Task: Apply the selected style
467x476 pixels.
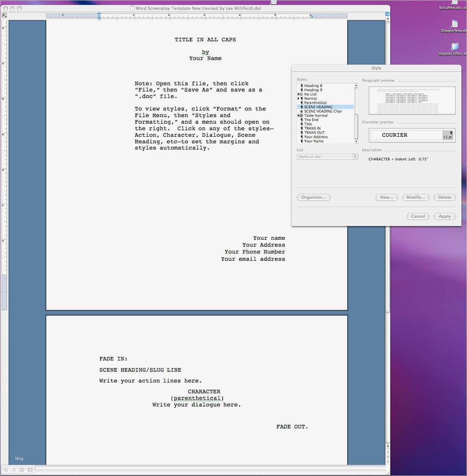Action: 444,216
